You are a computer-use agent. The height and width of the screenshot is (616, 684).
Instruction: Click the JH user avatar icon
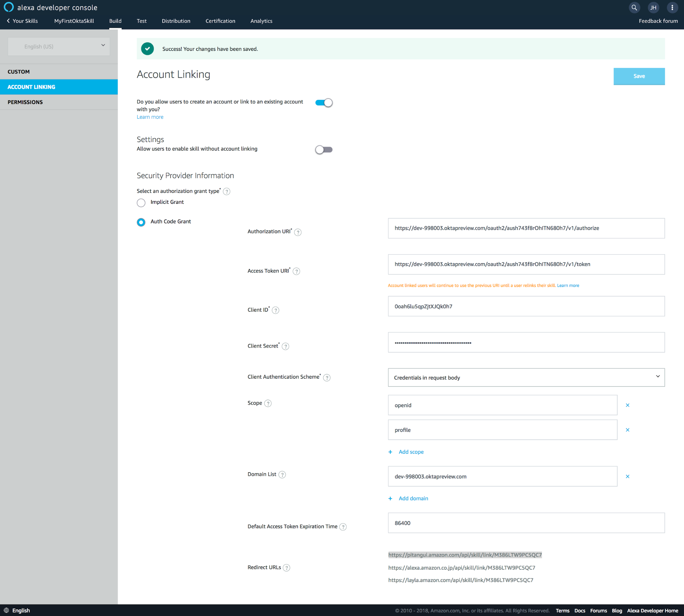coord(653,8)
